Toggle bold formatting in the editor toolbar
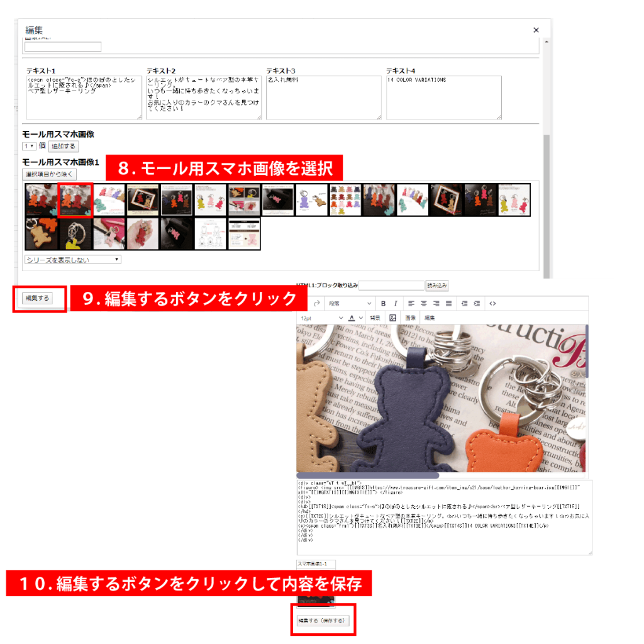644x644 pixels. point(383,304)
